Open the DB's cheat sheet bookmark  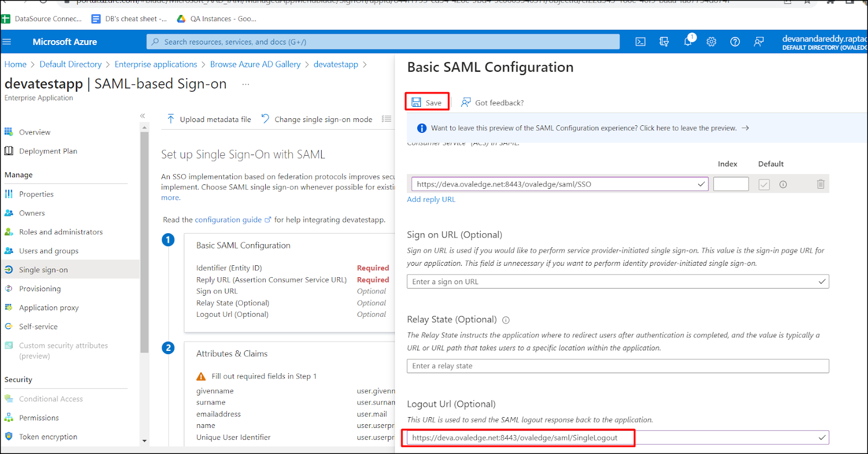(129, 19)
